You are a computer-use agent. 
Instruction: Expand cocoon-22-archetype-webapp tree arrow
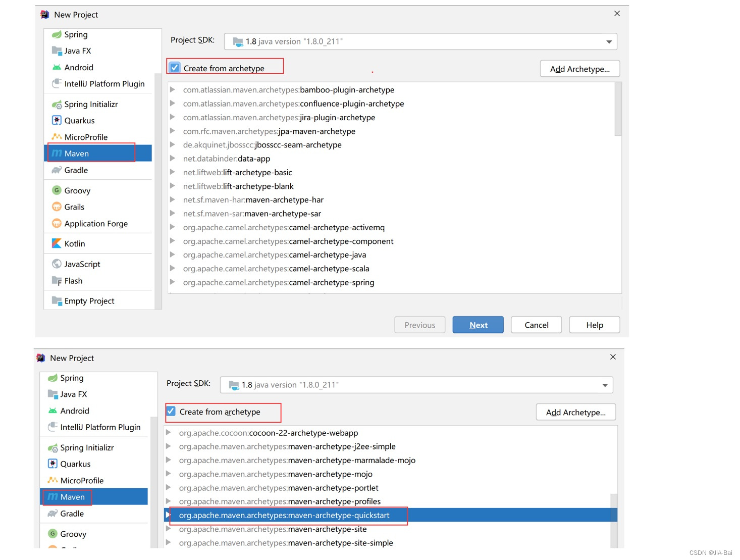click(169, 433)
